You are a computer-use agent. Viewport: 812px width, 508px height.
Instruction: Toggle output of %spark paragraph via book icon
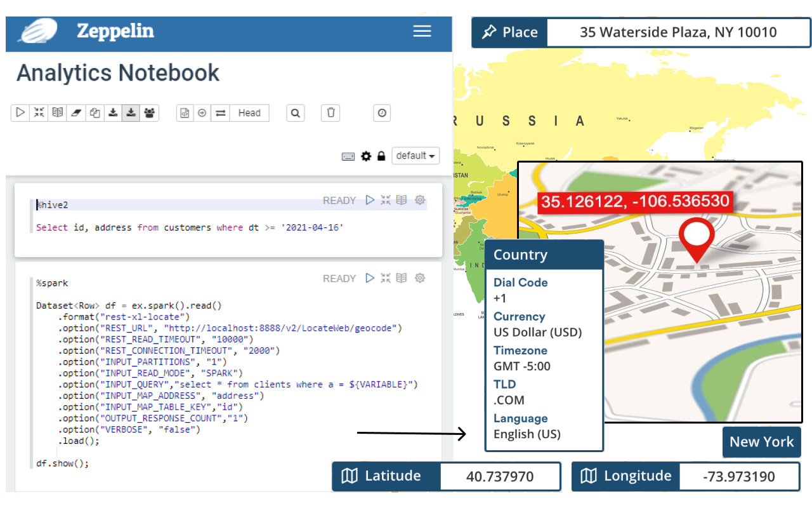pos(401,278)
